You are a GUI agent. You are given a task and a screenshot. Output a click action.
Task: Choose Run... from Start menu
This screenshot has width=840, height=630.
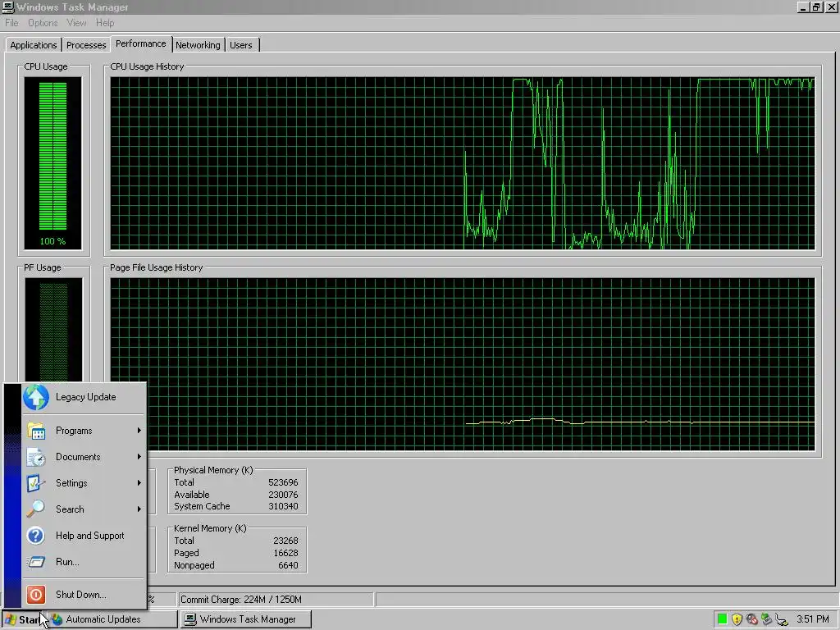coord(84,562)
